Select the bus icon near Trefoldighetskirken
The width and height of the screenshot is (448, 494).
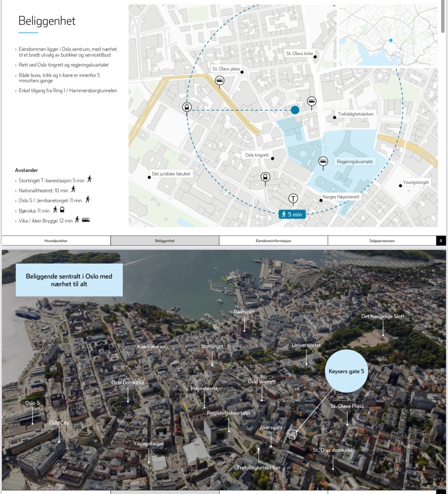(311, 101)
